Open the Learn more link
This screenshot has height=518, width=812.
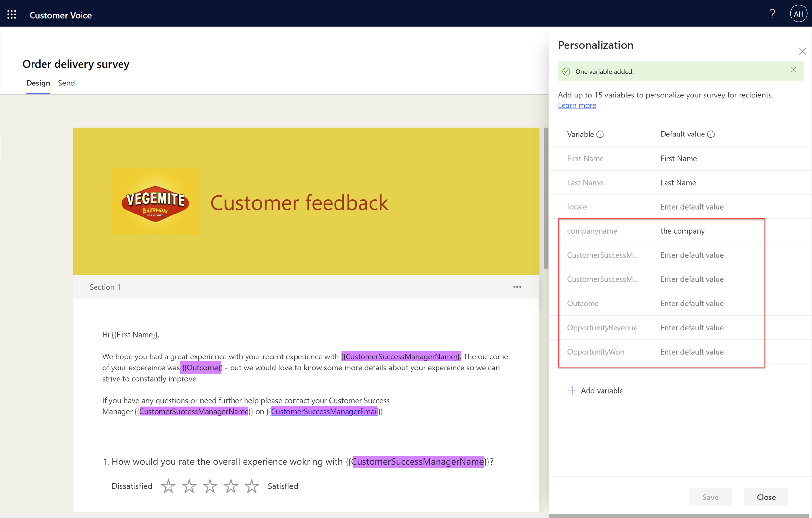(x=577, y=105)
